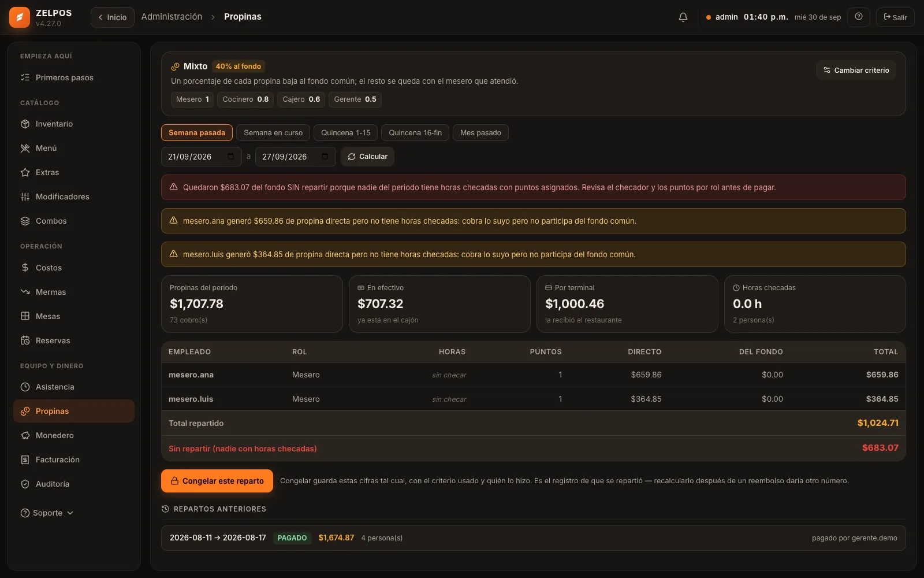Go to Asistencia in the sidebar
This screenshot has height=578, width=924.
pyautogui.click(x=74, y=387)
